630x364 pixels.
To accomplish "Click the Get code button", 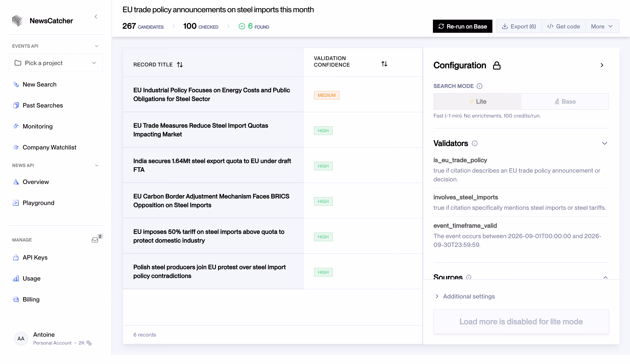I will 563,26.
